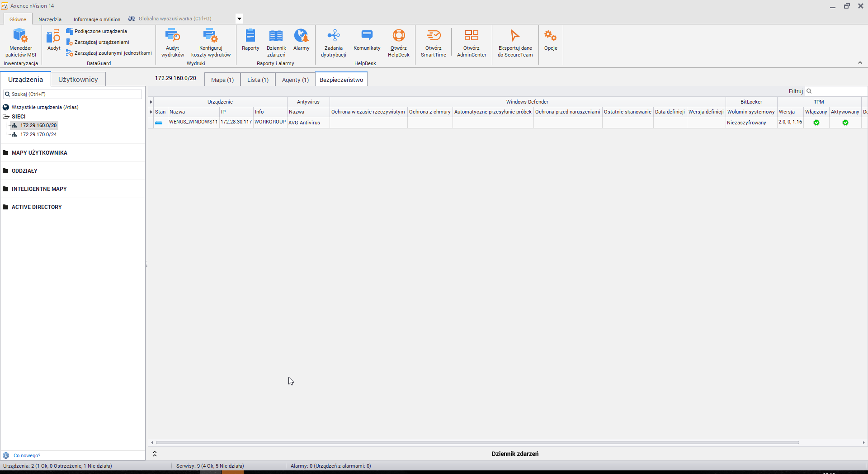This screenshot has height=474, width=868.
Task: Switch to the Narzędzia ribbon tab
Action: point(50,19)
